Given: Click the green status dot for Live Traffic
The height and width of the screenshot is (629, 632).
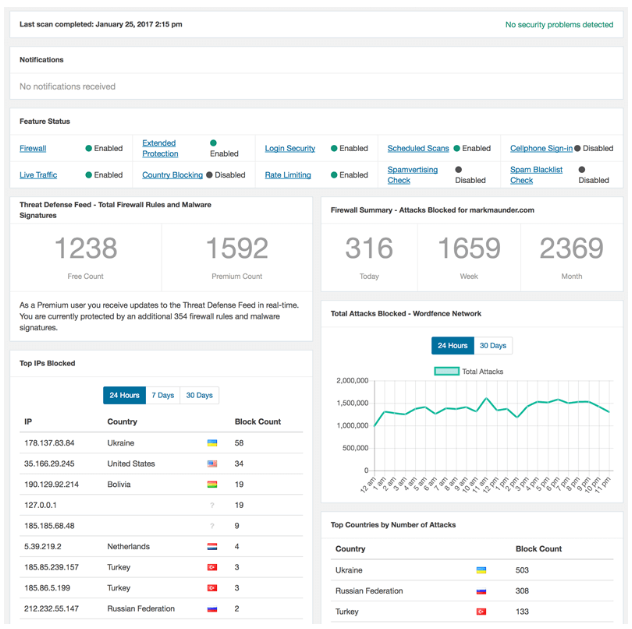Looking at the screenshot, I should click(89, 175).
